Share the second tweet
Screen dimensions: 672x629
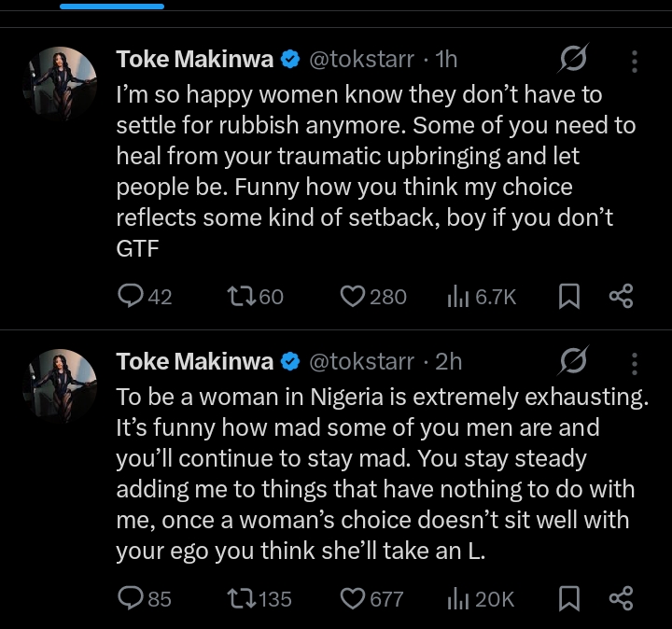click(x=621, y=598)
